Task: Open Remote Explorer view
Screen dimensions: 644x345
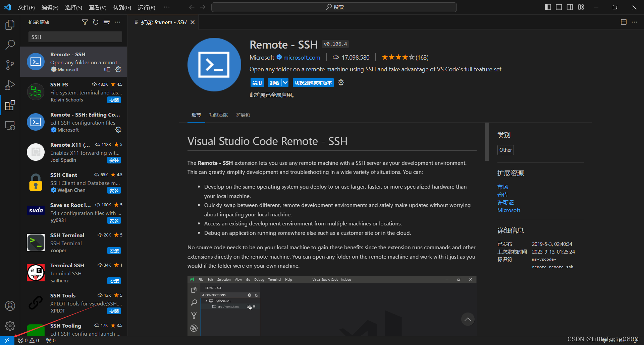Action: 10,126
